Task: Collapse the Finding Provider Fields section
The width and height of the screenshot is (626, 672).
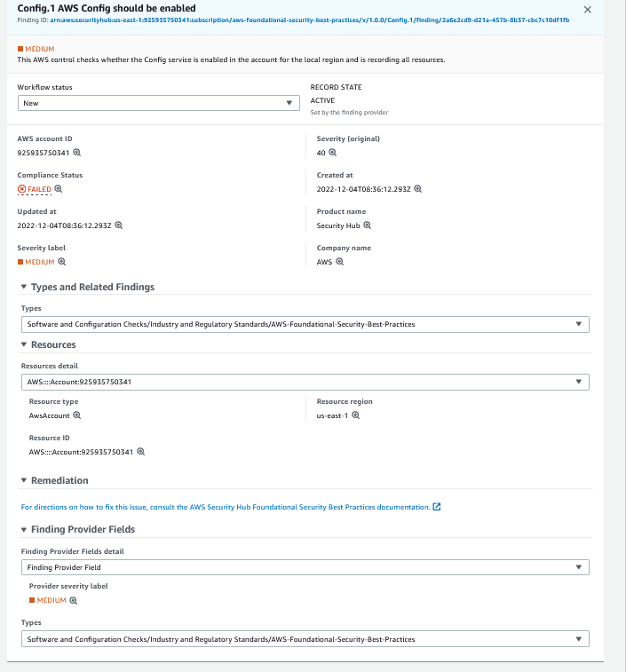Action: (x=24, y=529)
